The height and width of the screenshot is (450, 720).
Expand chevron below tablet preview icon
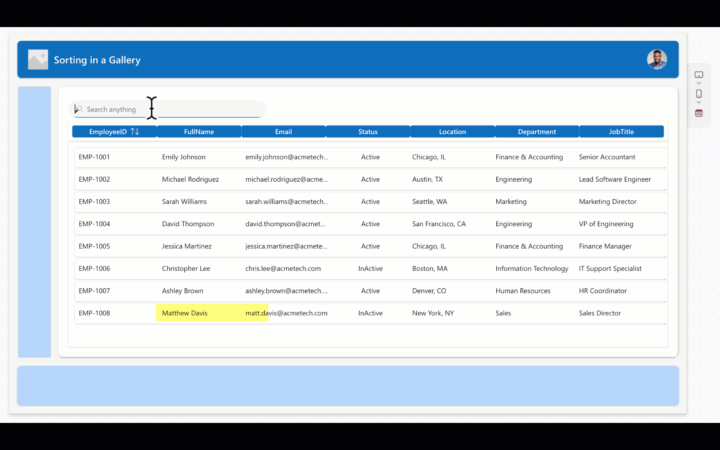point(698,83)
